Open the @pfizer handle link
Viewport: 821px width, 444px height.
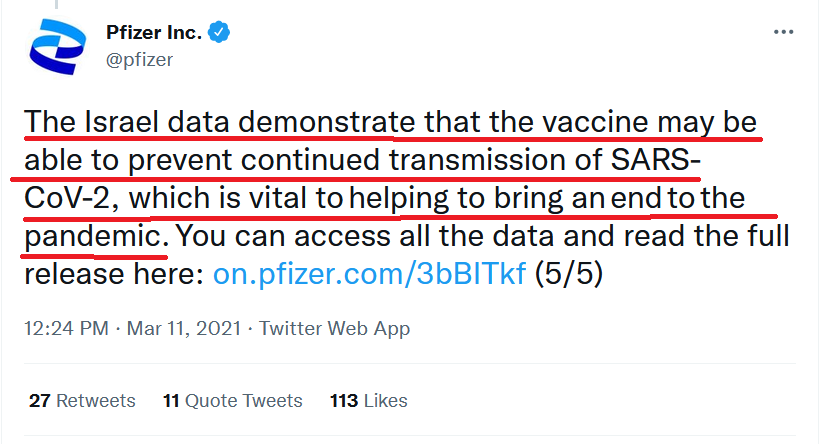[x=139, y=60]
